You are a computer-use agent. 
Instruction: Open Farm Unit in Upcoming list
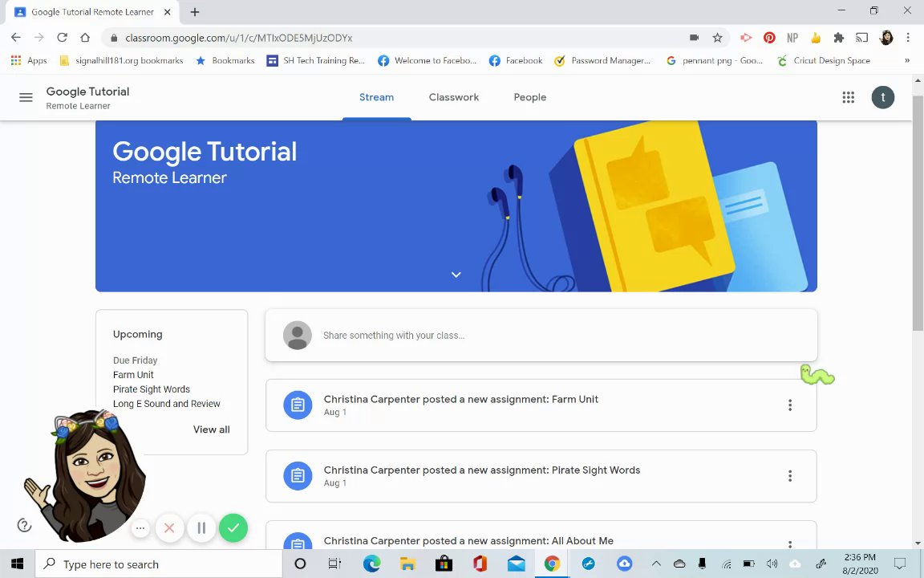[133, 375]
